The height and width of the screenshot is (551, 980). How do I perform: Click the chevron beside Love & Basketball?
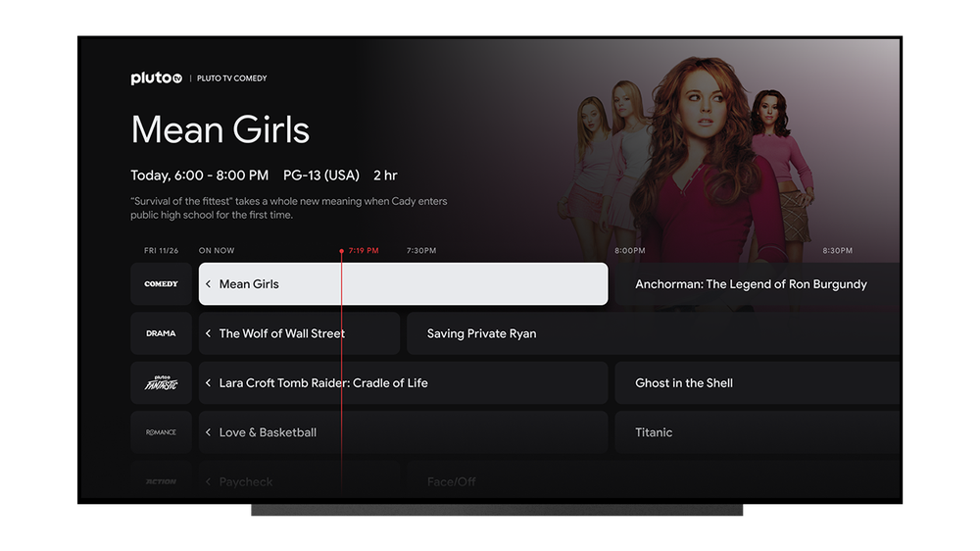tap(209, 432)
